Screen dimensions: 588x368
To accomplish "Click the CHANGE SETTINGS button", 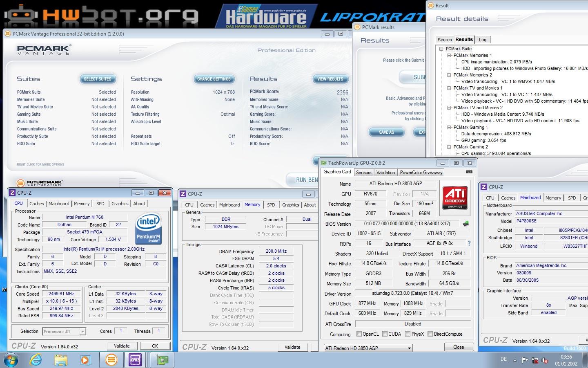I will pos(214,79).
